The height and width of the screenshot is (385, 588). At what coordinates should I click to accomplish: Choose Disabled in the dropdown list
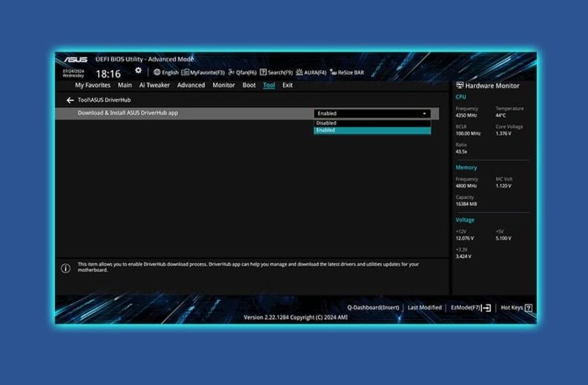click(372, 123)
